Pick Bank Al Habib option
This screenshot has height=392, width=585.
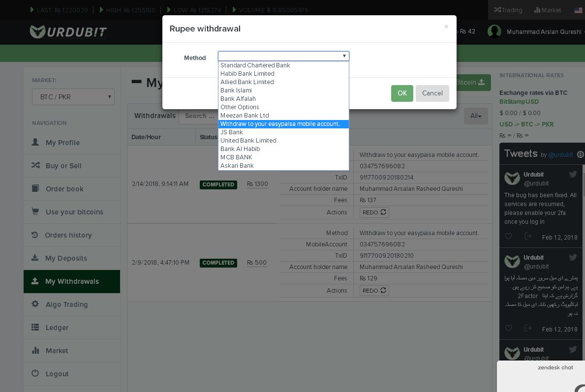click(283, 149)
